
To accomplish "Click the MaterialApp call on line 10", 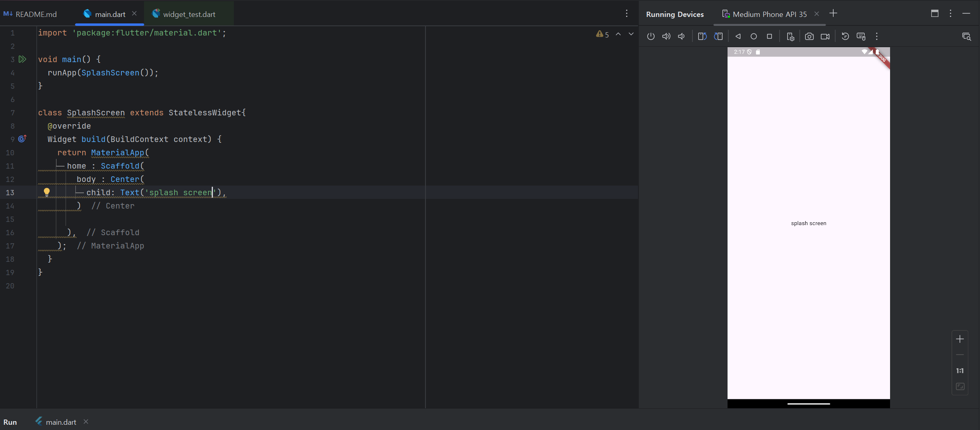I will click(117, 152).
